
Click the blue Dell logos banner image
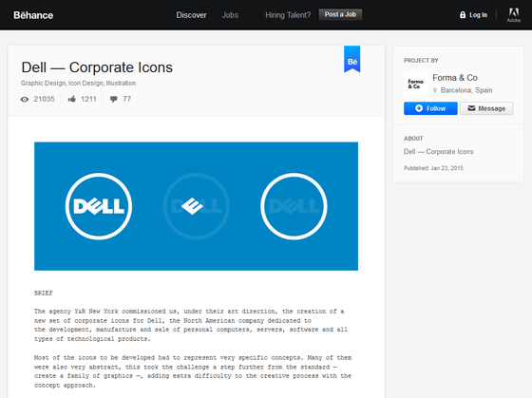pos(196,206)
